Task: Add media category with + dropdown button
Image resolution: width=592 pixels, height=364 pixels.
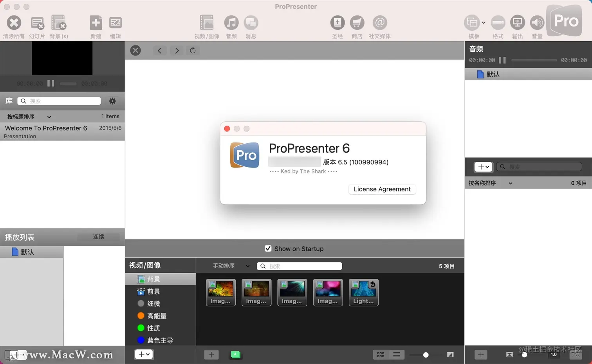Action: point(144,354)
